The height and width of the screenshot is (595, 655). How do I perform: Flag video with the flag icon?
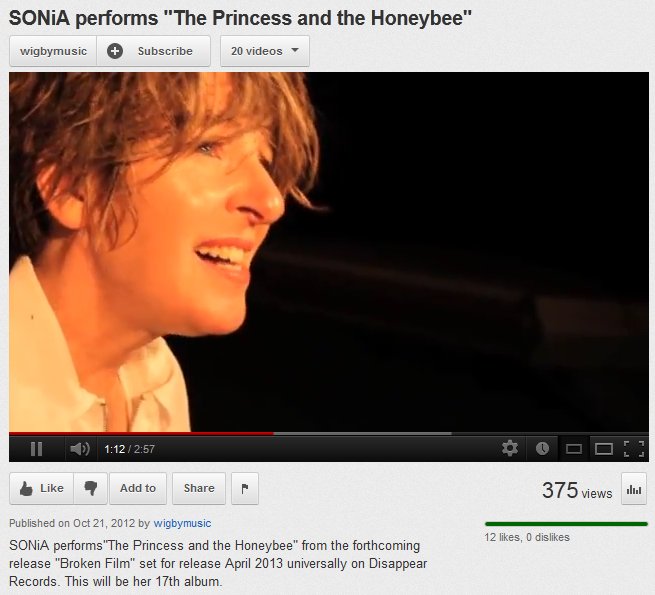point(245,488)
